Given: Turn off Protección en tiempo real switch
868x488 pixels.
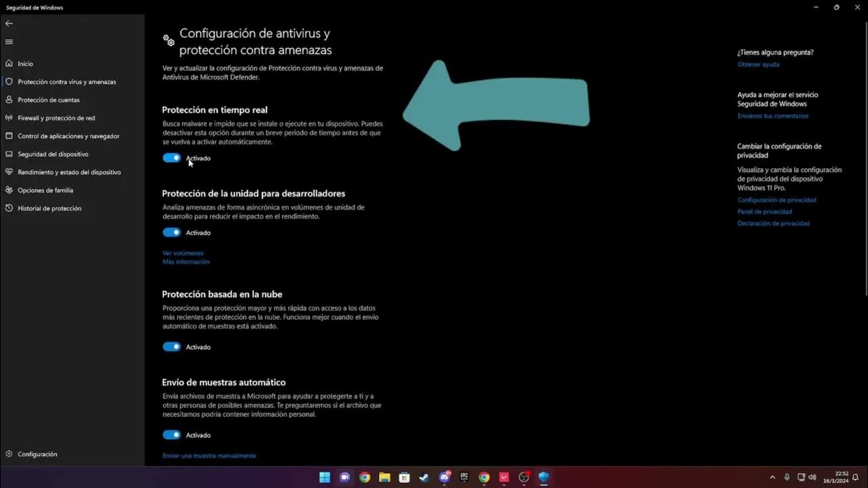Looking at the screenshot, I should tap(172, 158).
